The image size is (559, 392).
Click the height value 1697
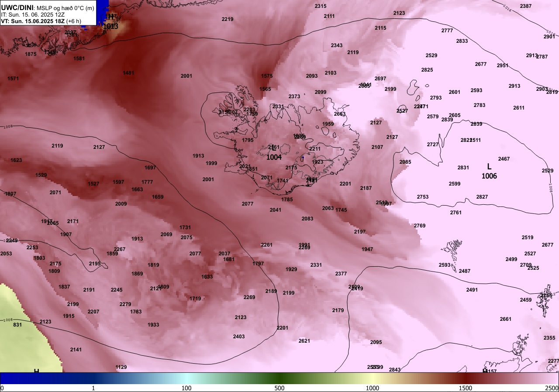pos(150,168)
